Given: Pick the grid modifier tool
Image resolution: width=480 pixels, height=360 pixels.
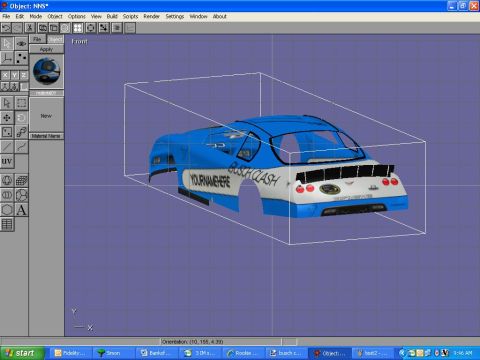Looking at the screenshot, I should pyautogui.click(x=7, y=224).
